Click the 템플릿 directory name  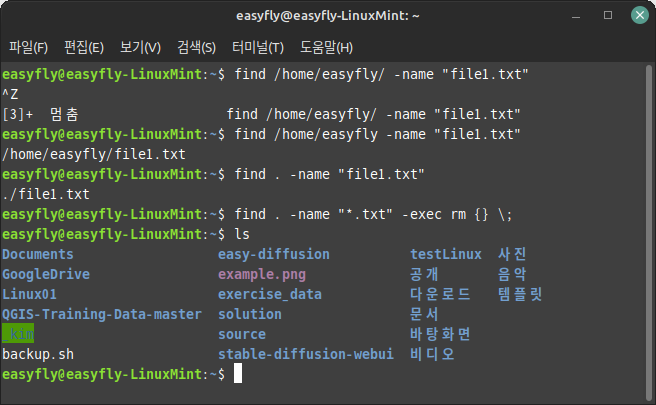(x=520, y=294)
